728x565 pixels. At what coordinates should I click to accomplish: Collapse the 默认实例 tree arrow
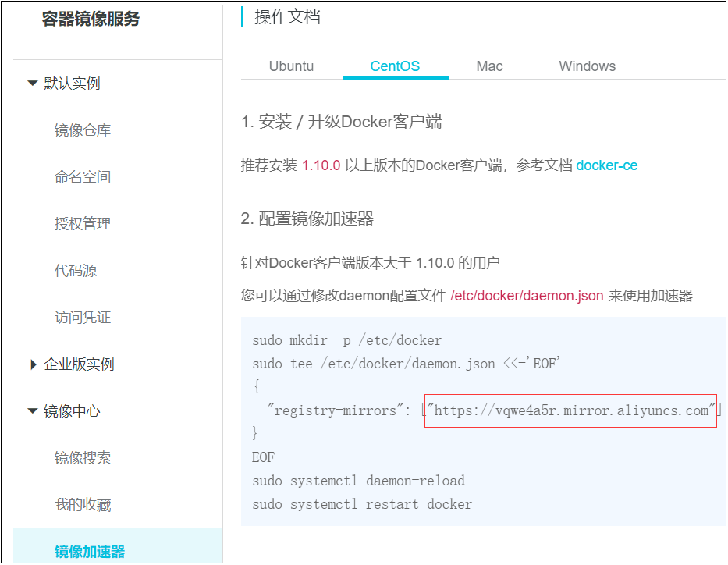click(x=32, y=84)
